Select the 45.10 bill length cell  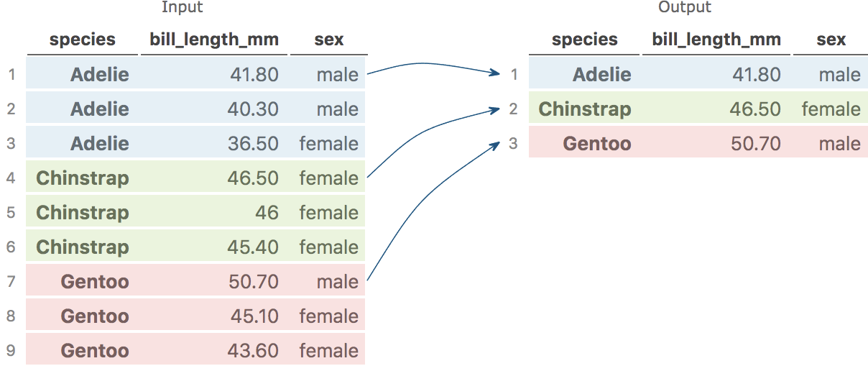(253, 316)
